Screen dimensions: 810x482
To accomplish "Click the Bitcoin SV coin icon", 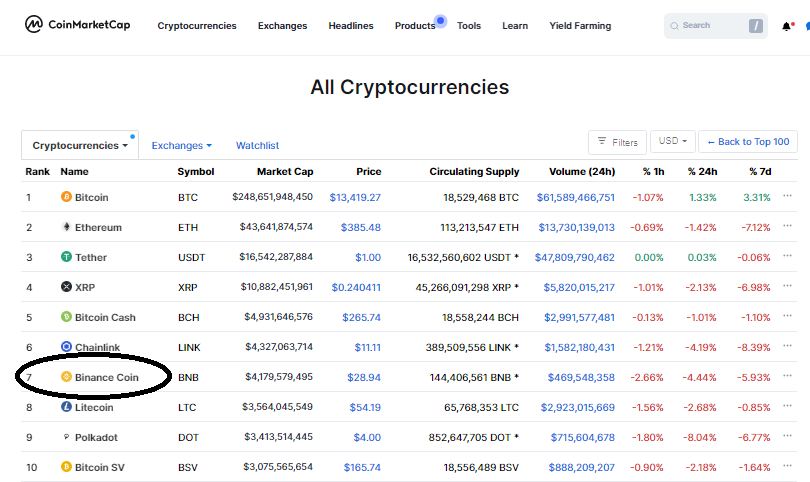I will 66,466.
